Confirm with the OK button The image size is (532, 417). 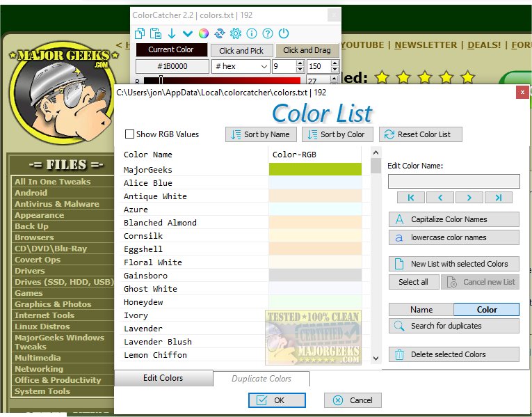coord(277,400)
